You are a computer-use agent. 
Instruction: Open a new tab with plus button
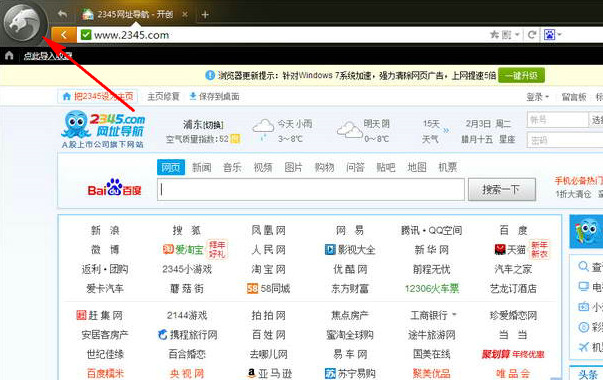[x=205, y=15]
